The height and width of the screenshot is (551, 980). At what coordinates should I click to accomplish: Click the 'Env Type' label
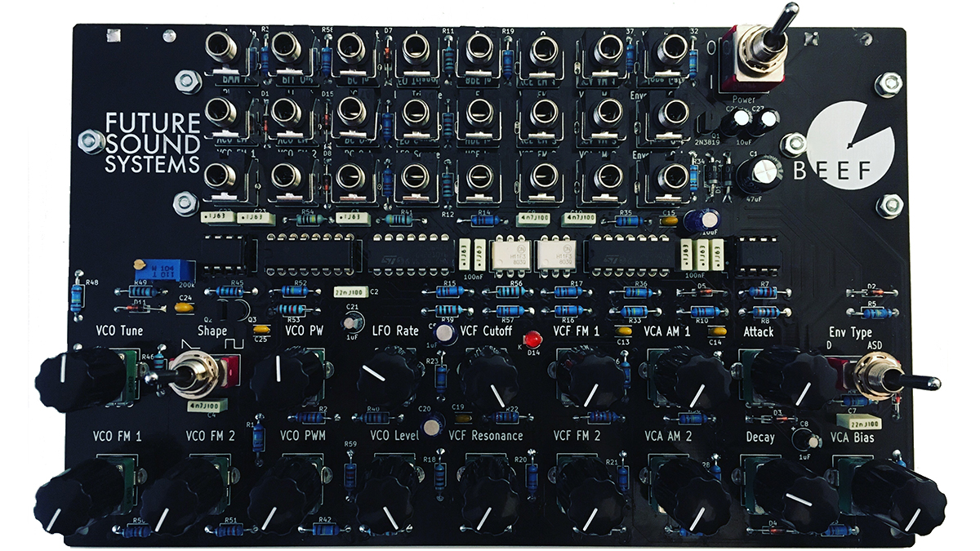[851, 333]
